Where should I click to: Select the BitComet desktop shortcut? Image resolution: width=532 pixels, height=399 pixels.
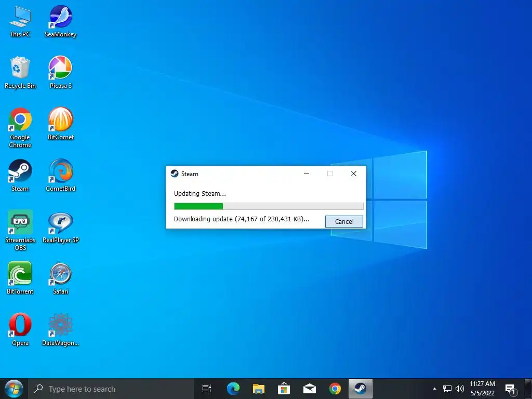[x=60, y=124]
